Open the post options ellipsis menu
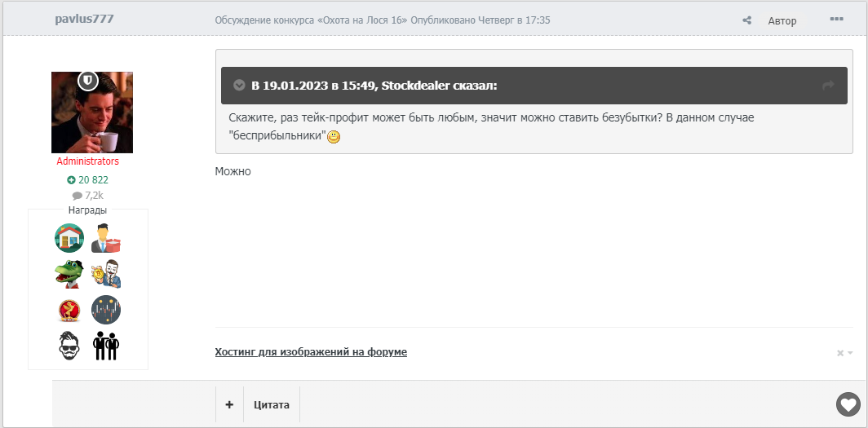Image resolution: width=868 pixels, height=428 pixels. [x=836, y=20]
